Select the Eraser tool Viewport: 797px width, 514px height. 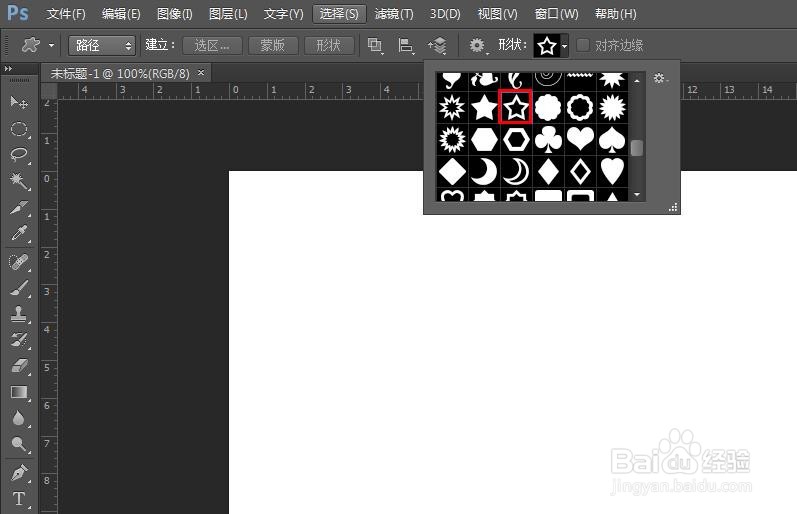click(19, 366)
